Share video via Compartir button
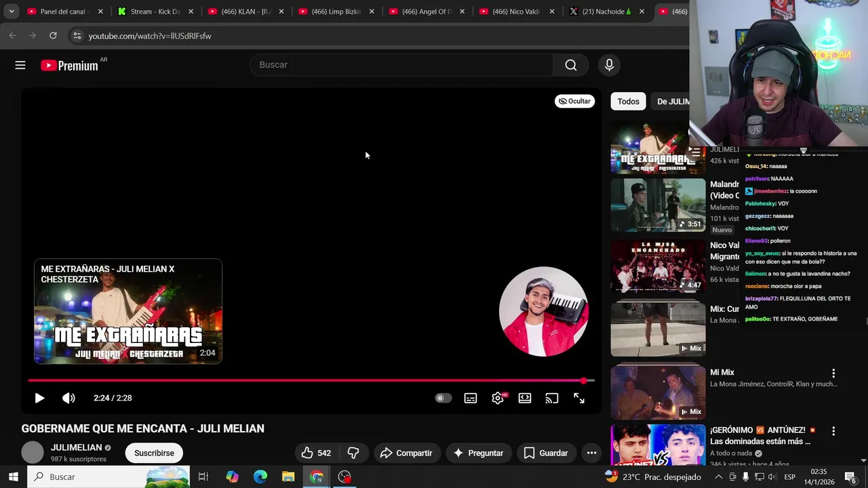The width and height of the screenshot is (868, 488). 406,453
